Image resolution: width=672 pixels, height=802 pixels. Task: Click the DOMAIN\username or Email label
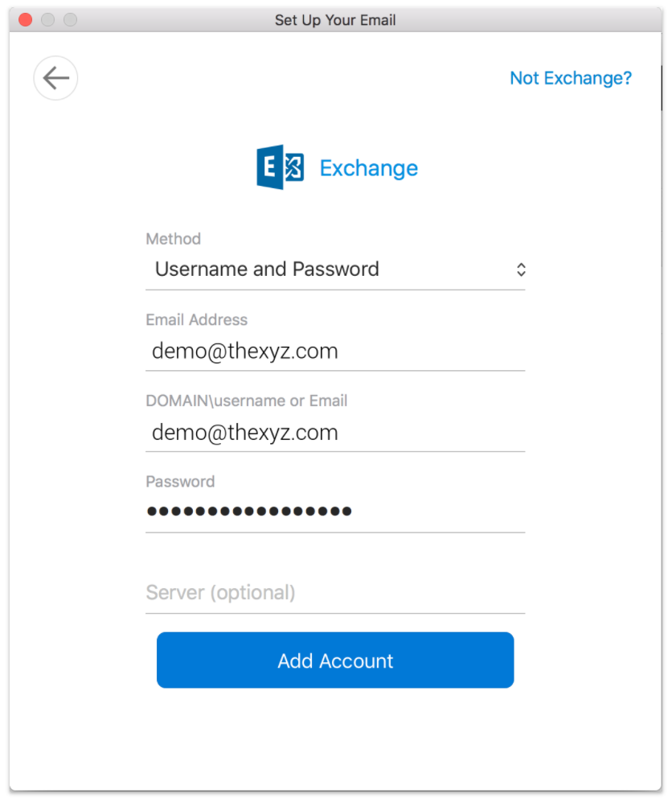[x=246, y=401]
